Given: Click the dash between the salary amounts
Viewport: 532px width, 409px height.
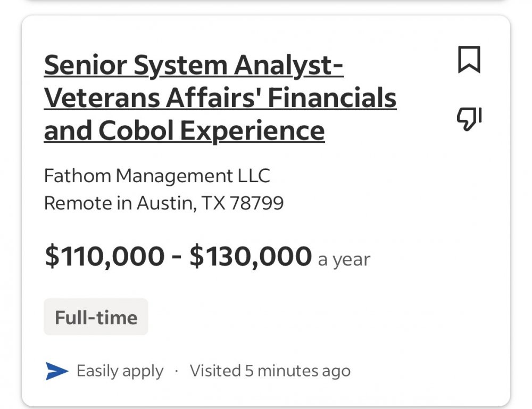Looking at the screenshot, I should (x=177, y=257).
